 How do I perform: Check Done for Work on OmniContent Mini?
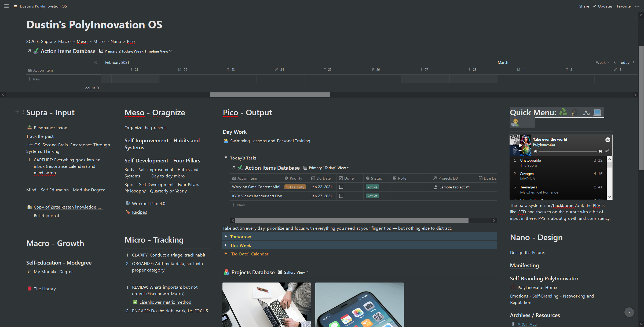[x=341, y=187]
